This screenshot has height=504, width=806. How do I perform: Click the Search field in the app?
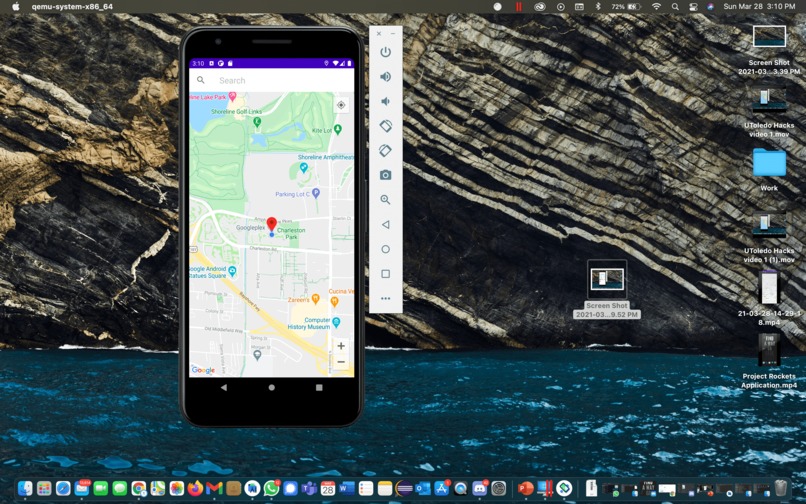click(x=272, y=80)
